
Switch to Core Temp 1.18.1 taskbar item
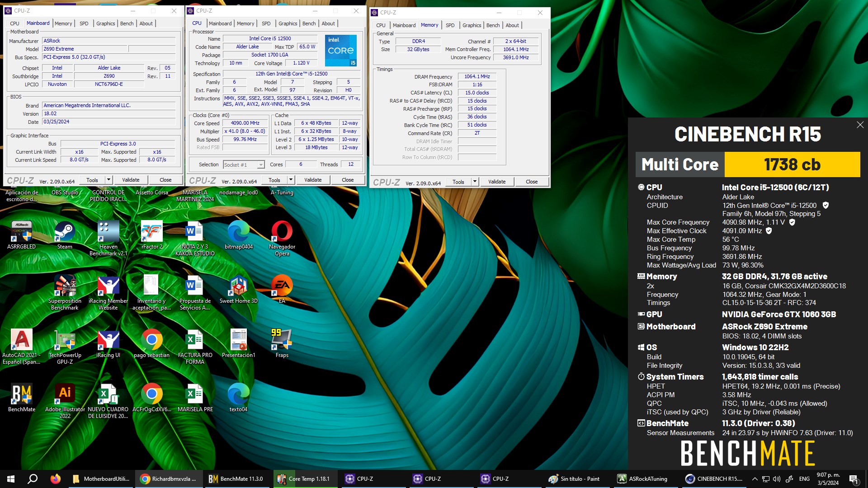point(306,479)
